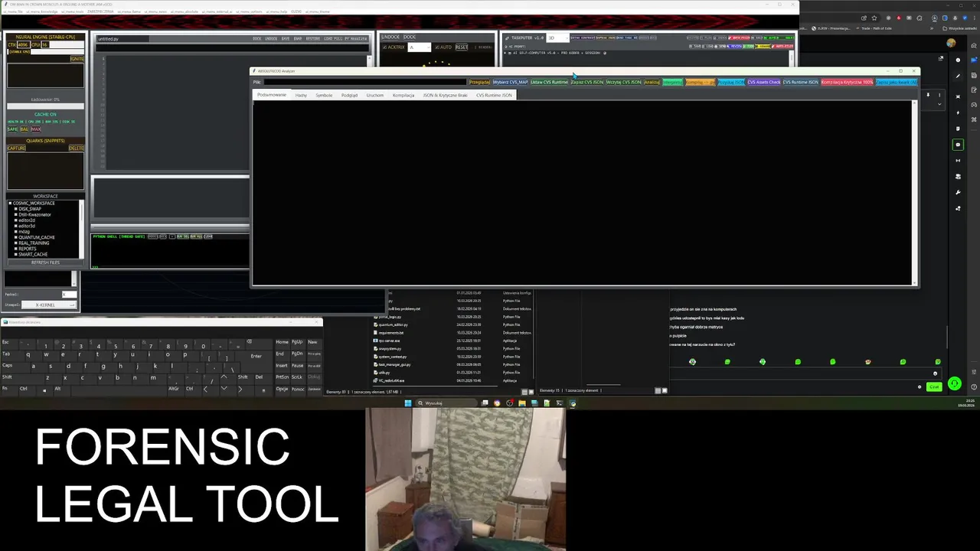The width and height of the screenshot is (980, 551).
Task: Tap the Windows logo key on the on-screen keyboard
Action: [44, 390]
